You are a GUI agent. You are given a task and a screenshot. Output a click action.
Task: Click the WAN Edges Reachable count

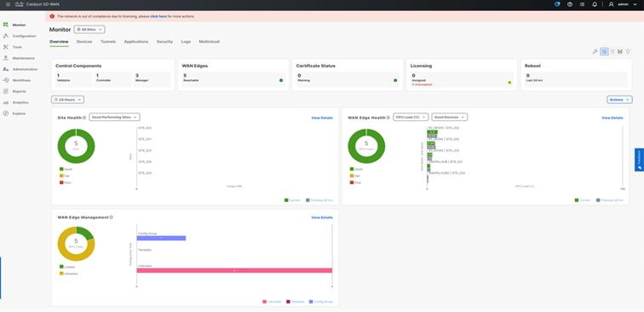(x=233, y=79)
